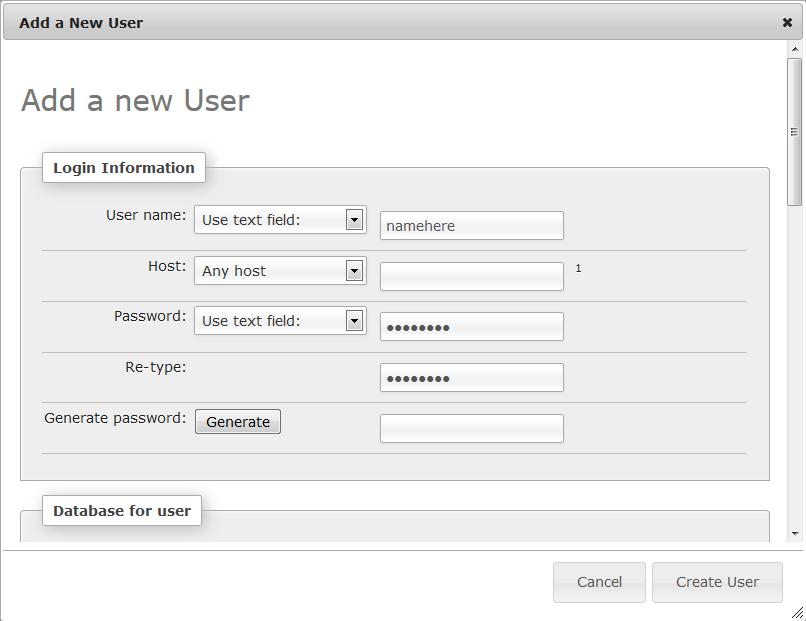Select the Password input field
Image resolution: width=806 pixels, height=621 pixels.
coord(472,326)
